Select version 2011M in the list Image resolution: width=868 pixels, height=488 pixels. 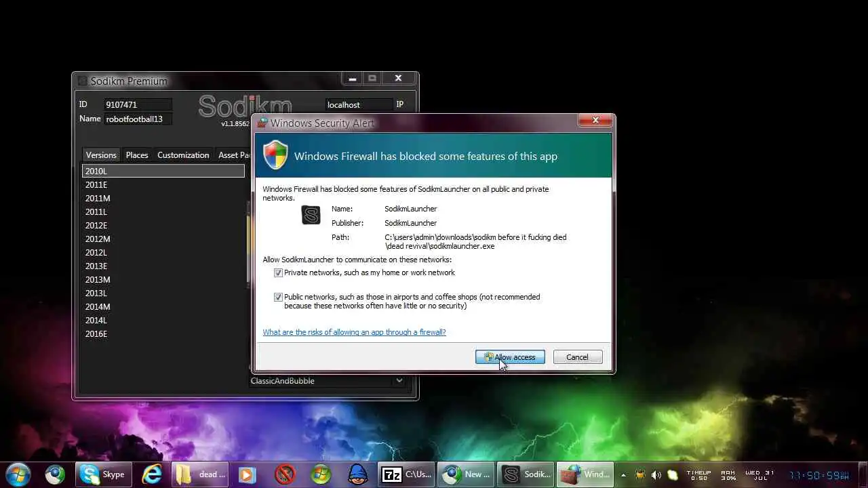coord(163,199)
